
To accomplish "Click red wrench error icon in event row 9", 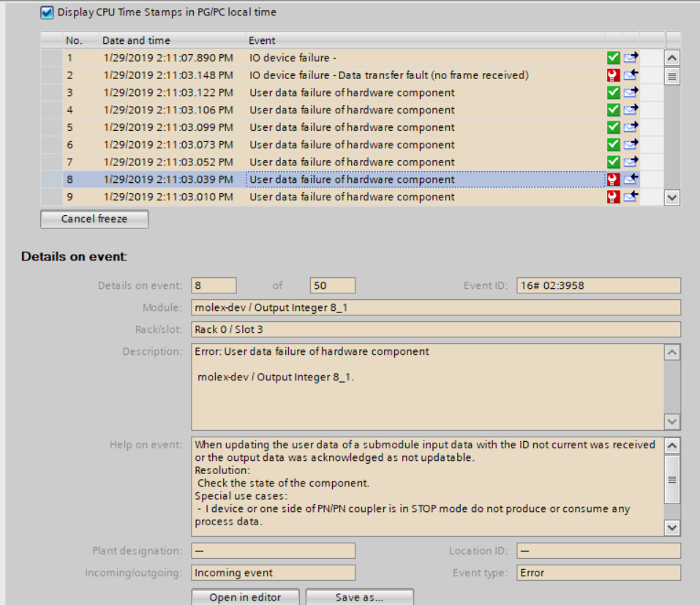I will point(614,197).
